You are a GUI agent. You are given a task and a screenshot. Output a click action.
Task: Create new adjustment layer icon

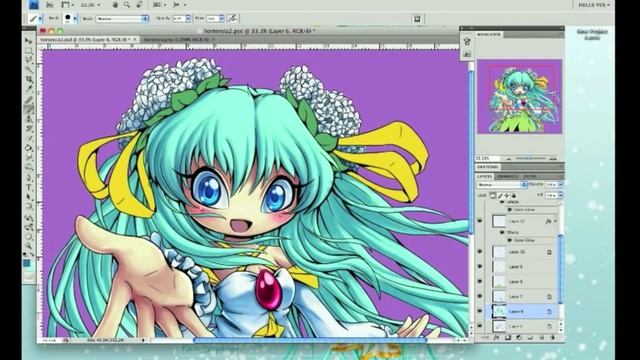tap(519, 338)
